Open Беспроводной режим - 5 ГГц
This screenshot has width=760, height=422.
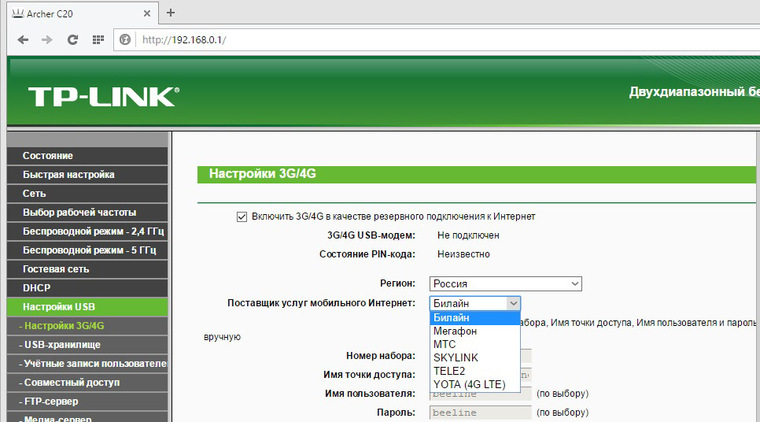(x=87, y=250)
